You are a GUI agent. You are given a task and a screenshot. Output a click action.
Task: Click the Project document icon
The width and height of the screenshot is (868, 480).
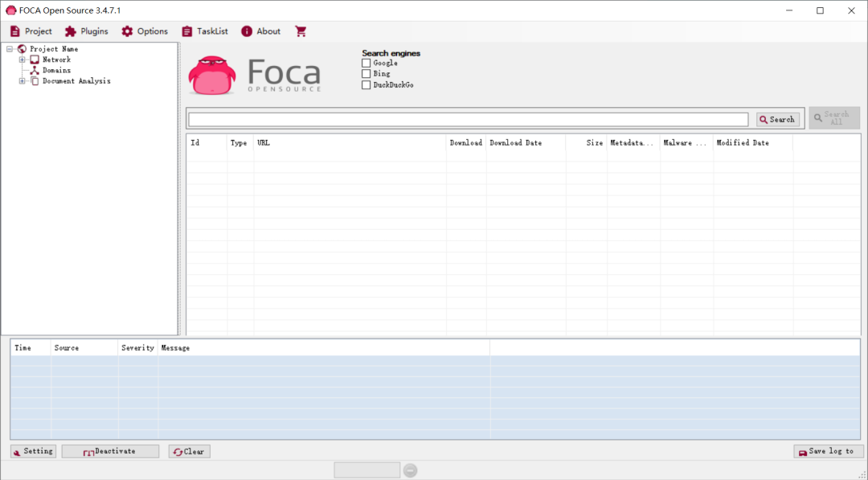pos(15,31)
